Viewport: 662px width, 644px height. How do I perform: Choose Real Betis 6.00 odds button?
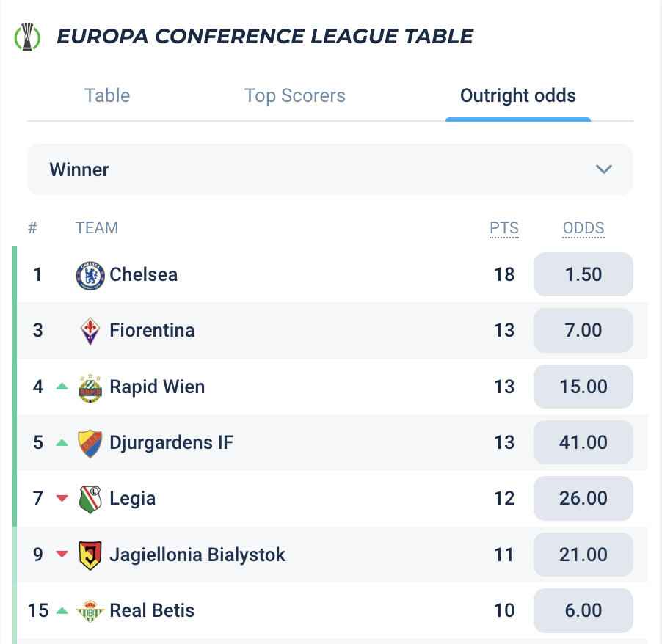coord(583,610)
